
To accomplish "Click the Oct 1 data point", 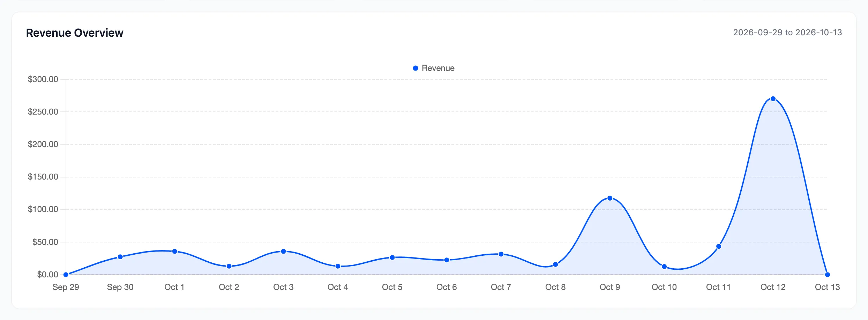I will pyautogui.click(x=174, y=251).
